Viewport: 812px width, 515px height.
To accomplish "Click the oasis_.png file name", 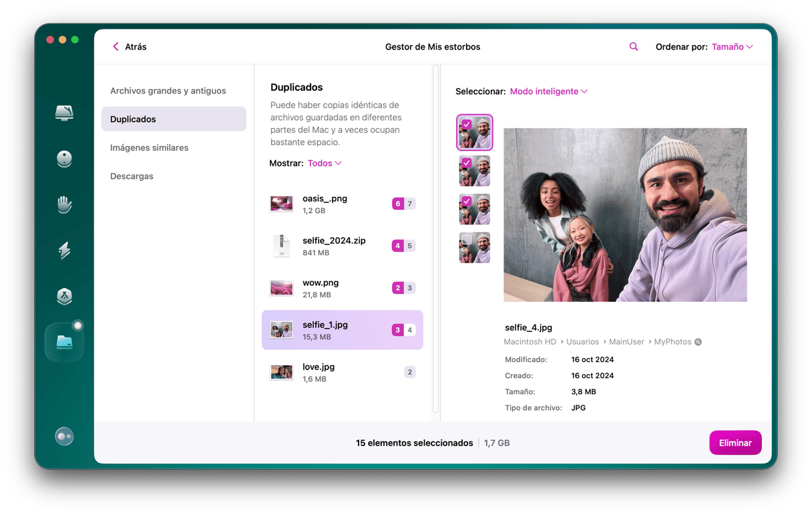I will 325,198.
